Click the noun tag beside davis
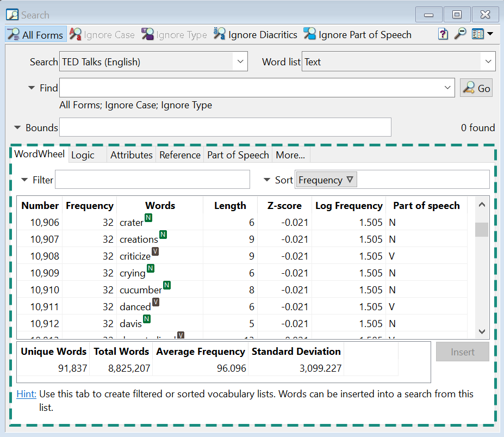This screenshot has height=437, width=504. [x=146, y=319]
